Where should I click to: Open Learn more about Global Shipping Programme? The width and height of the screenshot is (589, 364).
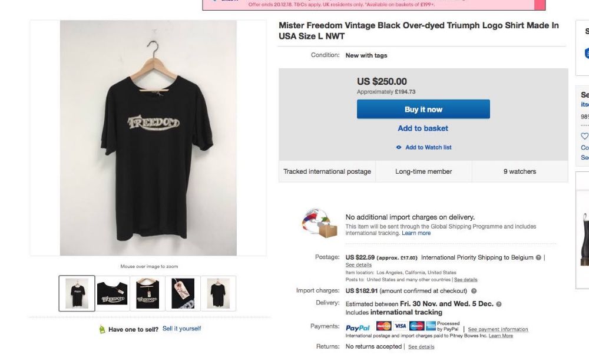click(416, 233)
